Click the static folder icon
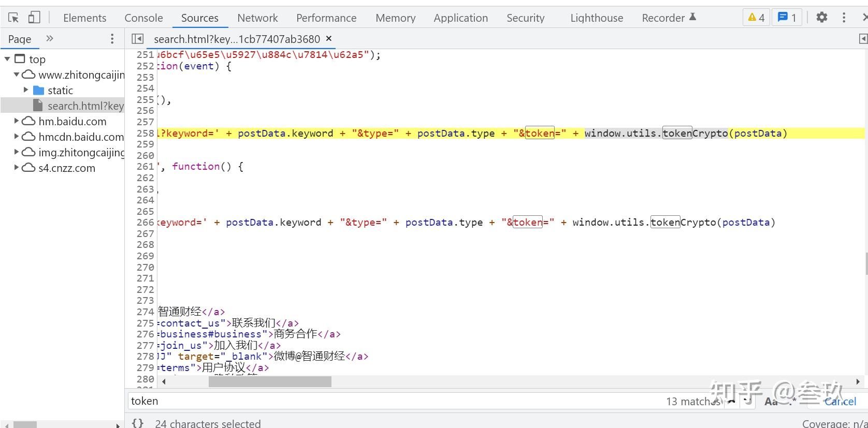This screenshot has height=428, width=868. tap(38, 90)
